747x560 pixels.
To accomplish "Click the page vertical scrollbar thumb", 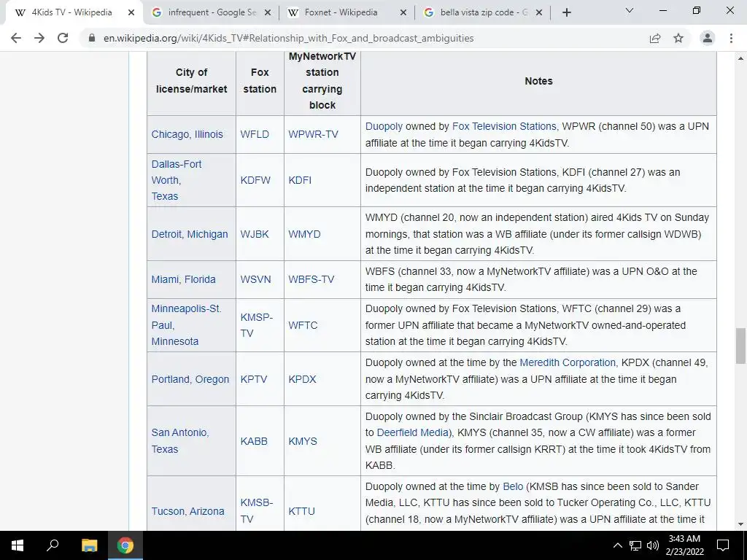I will pyautogui.click(x=740, y=346).
